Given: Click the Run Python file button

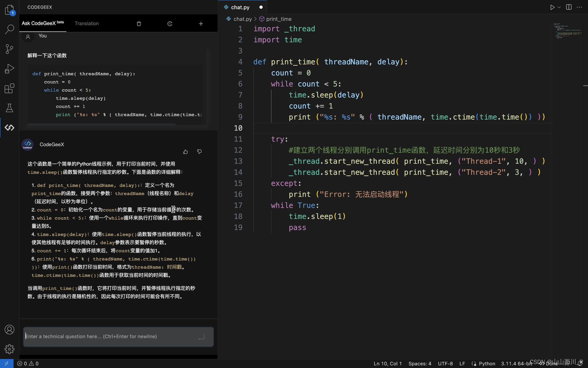Looking at the screenshot, I should 552,7.
